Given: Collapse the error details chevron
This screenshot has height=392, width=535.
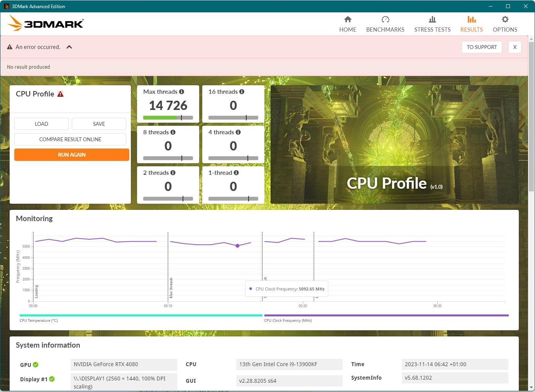Looking at the screenshot, I should coord(69,47).
